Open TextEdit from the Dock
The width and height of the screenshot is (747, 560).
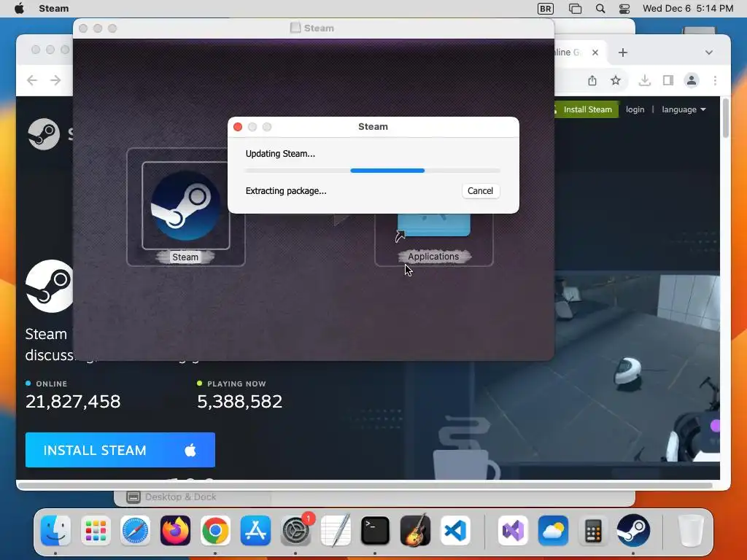(x=336, y=531)
